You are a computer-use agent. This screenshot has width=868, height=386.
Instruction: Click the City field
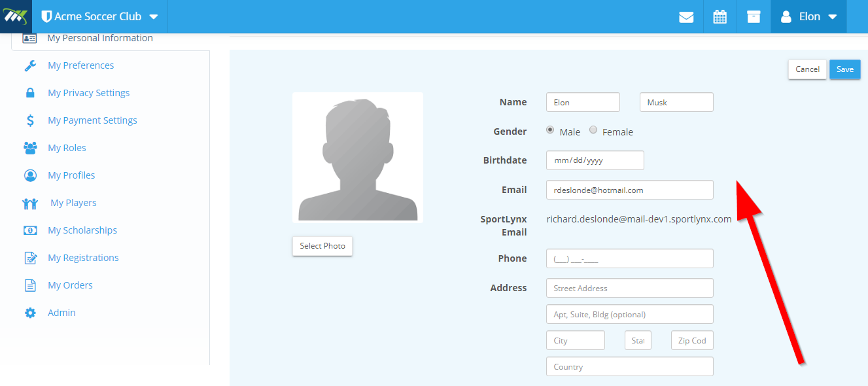(576, 340)
